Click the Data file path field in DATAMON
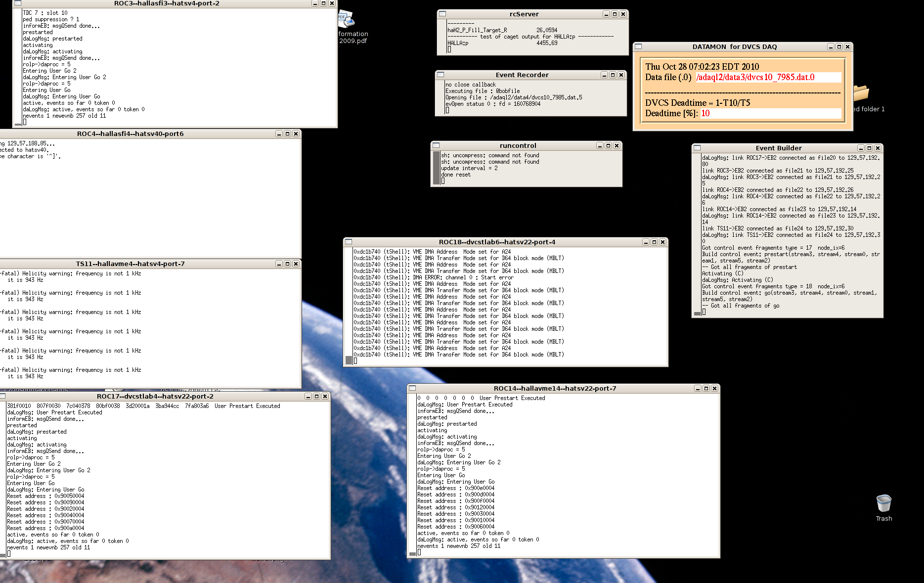This screenshot has width=924, height=583. point(768,77)
